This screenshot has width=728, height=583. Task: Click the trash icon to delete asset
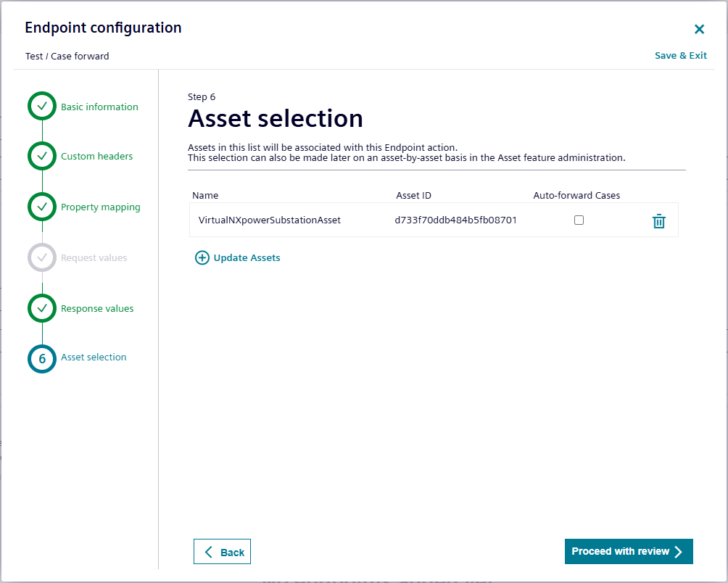(x=658, y=221)
